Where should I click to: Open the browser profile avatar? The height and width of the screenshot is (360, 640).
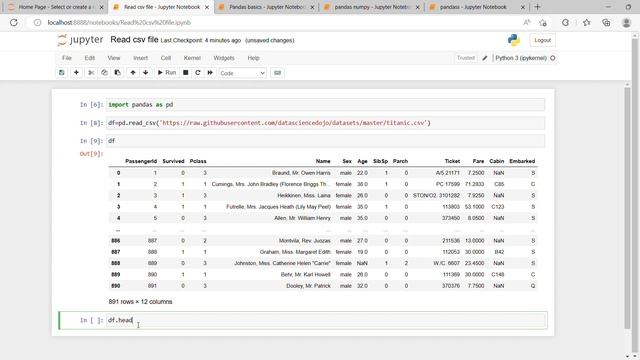click(x=627, y=22)
